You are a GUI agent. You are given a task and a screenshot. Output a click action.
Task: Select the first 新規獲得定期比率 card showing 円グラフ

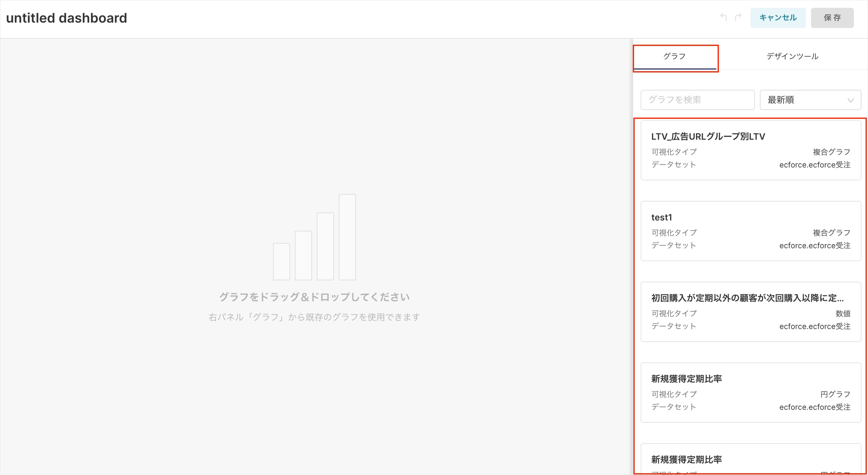[751, 392]
